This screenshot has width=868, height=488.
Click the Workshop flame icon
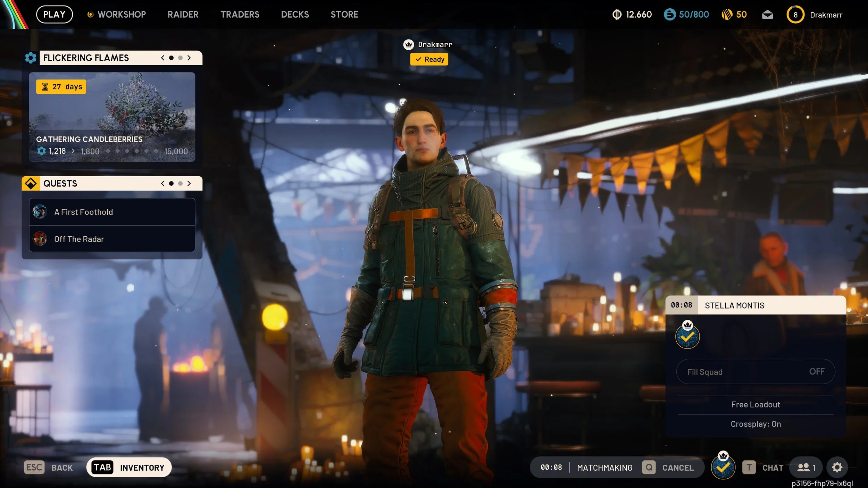point(91,14)
